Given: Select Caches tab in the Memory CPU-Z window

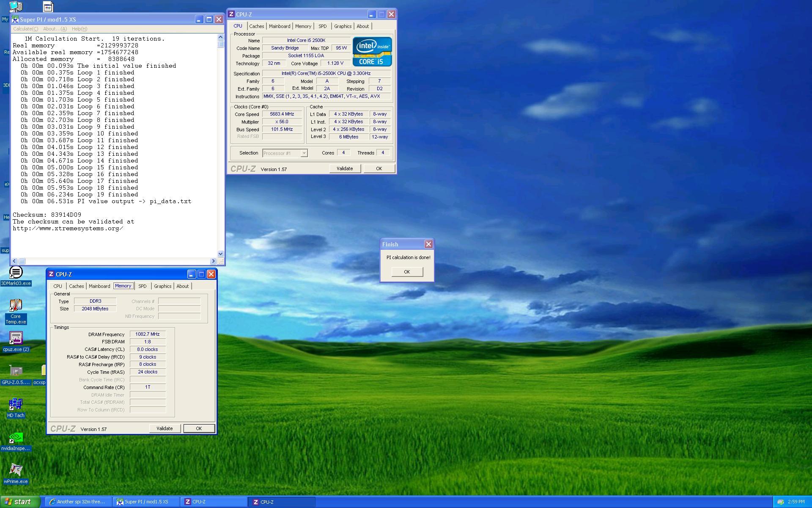Looking at the screenshot, I should (x=77, y=286).
